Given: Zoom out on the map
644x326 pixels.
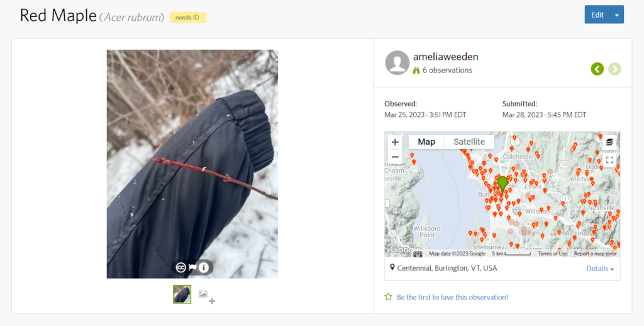Looking at the screenshot, I should [395, 157].
